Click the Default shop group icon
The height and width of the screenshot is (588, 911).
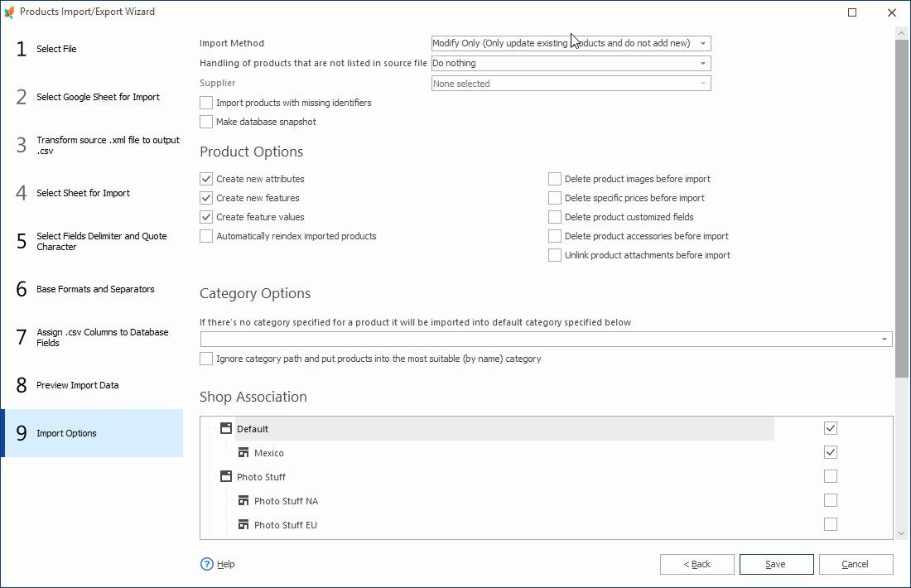(226, 429)
